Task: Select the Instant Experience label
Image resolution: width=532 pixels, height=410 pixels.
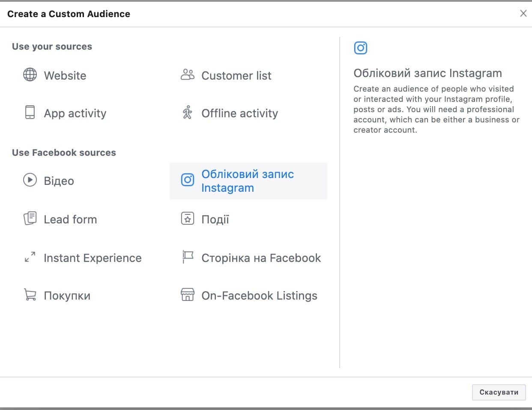Action: point(93,258)
